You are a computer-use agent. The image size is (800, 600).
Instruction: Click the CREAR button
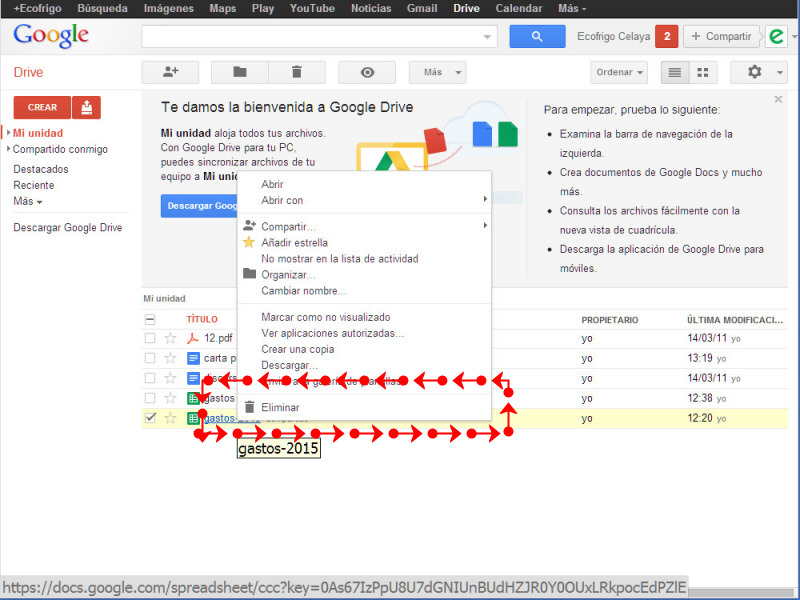42,107
